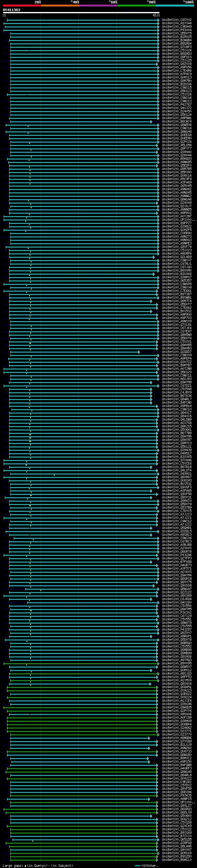This screenshot has width=197, height=868.
Task: Click the purple ~60% identity legend segment
Action: click(x=98, y=6)
